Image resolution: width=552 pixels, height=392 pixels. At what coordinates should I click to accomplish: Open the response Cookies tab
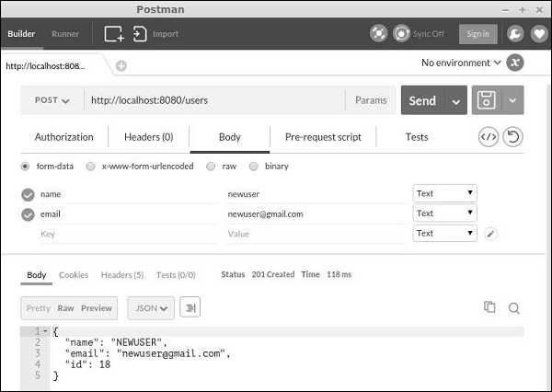point(74,275)
